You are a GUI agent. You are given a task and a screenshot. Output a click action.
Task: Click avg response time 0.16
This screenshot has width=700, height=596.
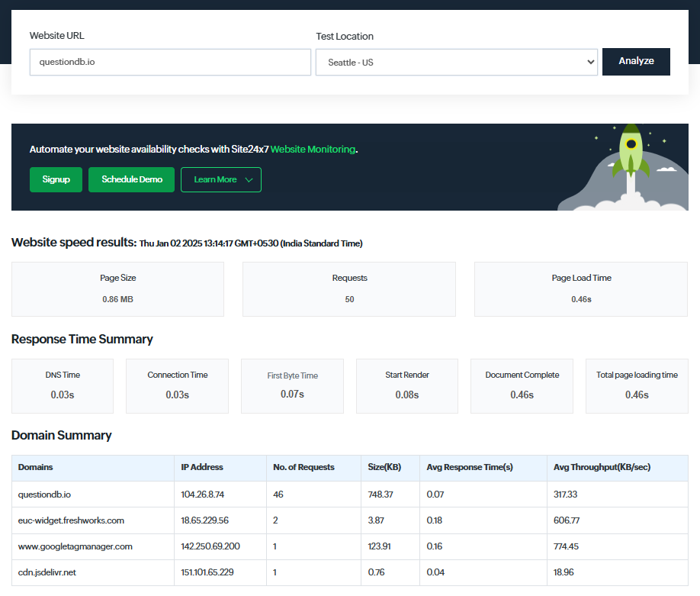click(x=435, y=546)
